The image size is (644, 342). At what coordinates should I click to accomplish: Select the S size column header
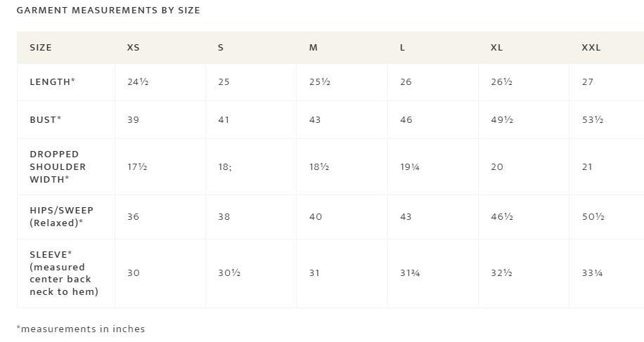tap(221, 48)
